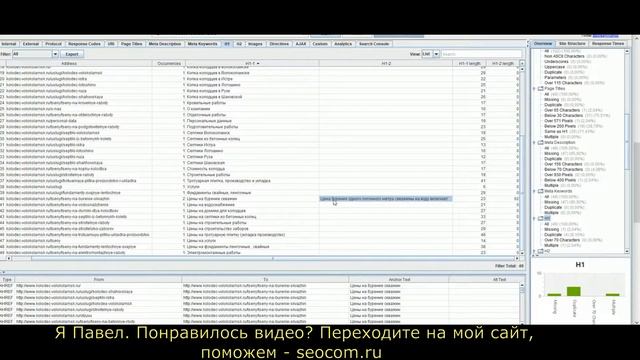Switch to the Response Times side tab
The width and height of the screenshot is (640, 360).
(x=608, y=43)
